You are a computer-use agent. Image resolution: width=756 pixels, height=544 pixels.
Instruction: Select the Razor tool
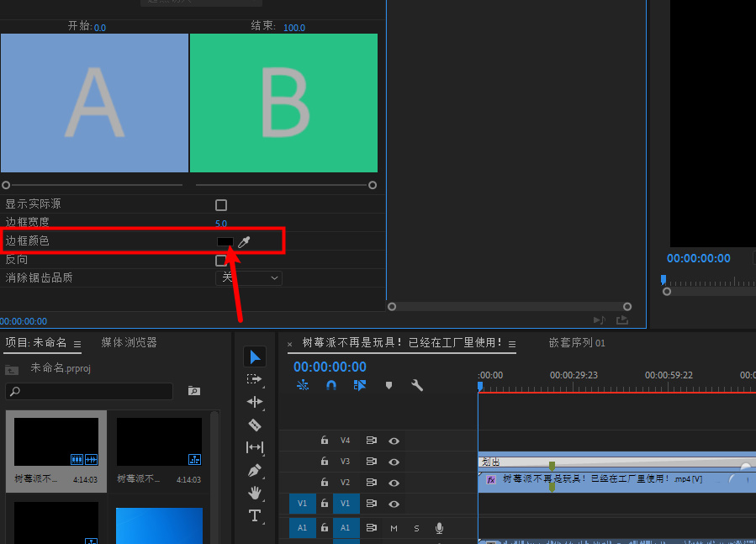[255, 425]
